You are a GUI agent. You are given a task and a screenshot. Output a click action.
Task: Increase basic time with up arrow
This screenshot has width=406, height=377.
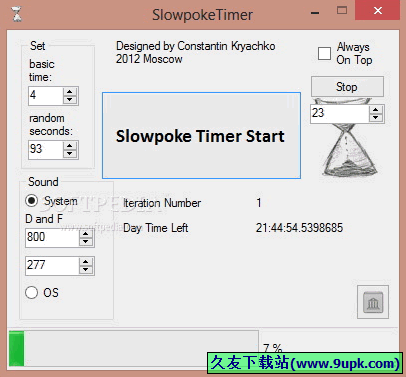[x=70, y=92]
